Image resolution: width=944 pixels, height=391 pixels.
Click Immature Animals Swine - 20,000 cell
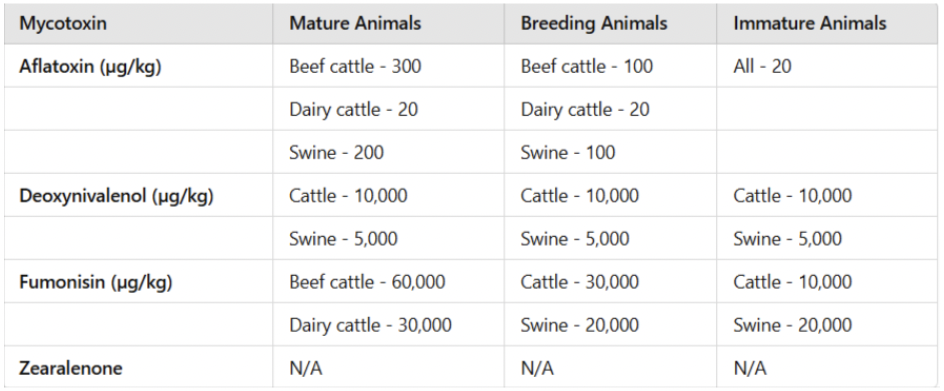point(792,325)
